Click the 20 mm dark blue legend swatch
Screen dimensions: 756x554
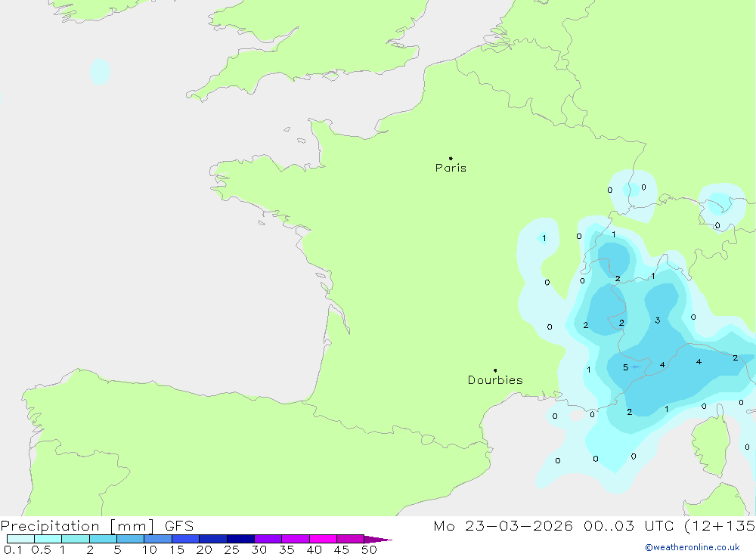tap(212, 539)
